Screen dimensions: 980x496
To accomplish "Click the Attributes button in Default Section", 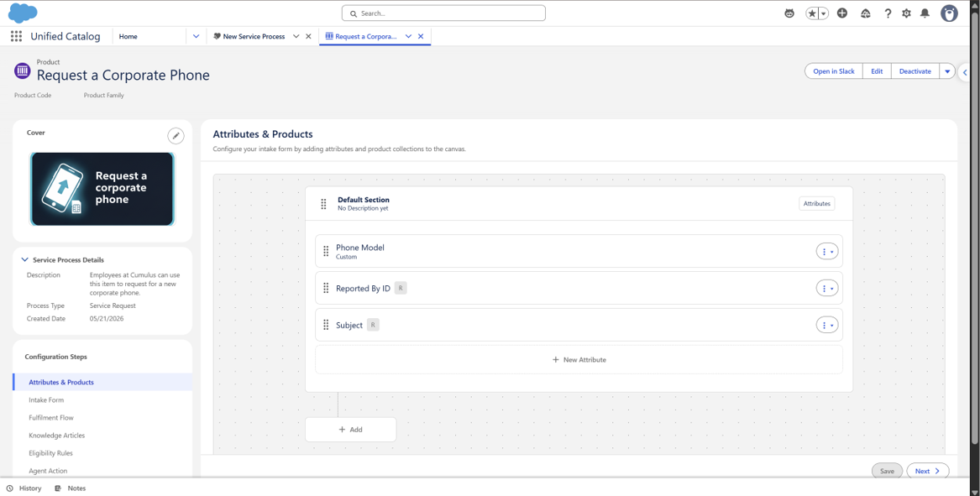I will 816,204.
